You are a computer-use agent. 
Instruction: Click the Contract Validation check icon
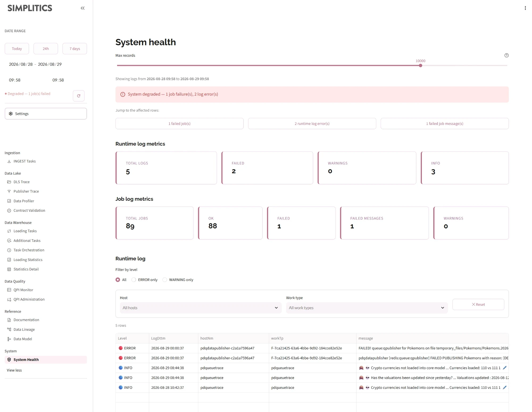[9, 210]
